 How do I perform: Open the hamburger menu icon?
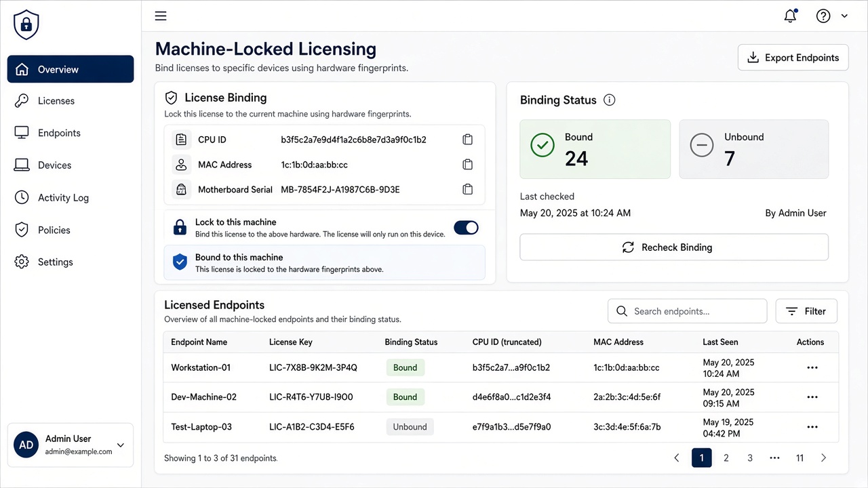point(161,16)
